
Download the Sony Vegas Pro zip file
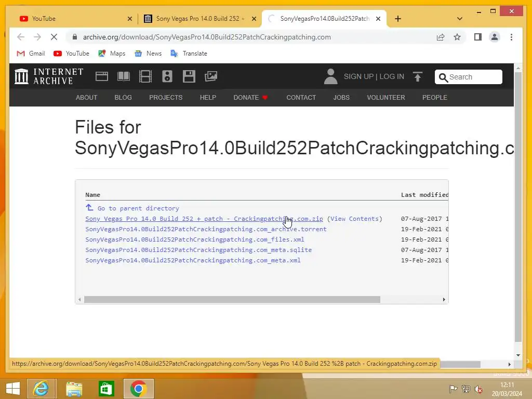pos(204,219)
